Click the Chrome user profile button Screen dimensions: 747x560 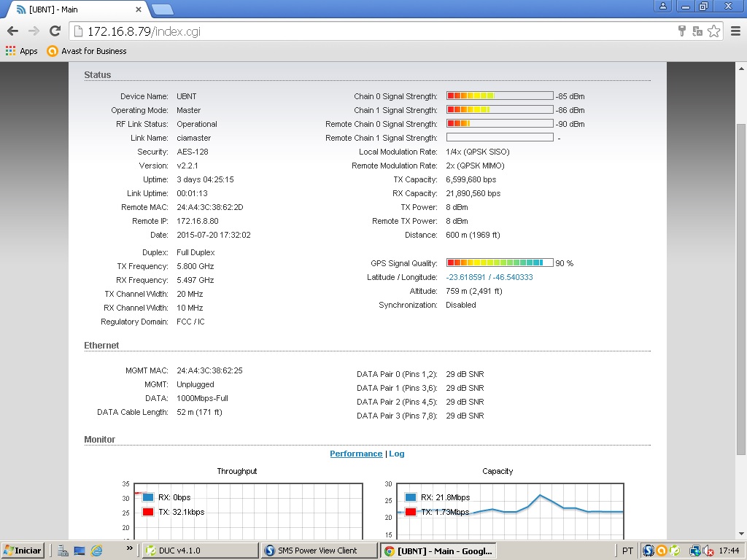coord(662,6)
